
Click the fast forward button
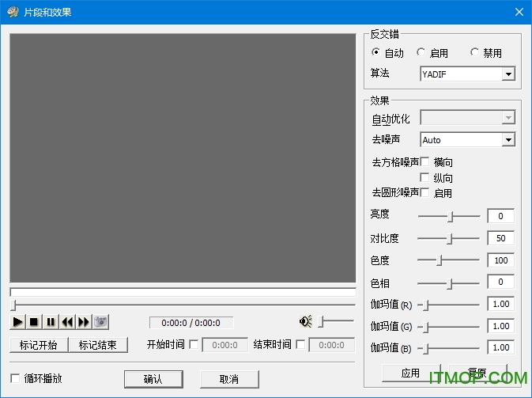[84, 321]
